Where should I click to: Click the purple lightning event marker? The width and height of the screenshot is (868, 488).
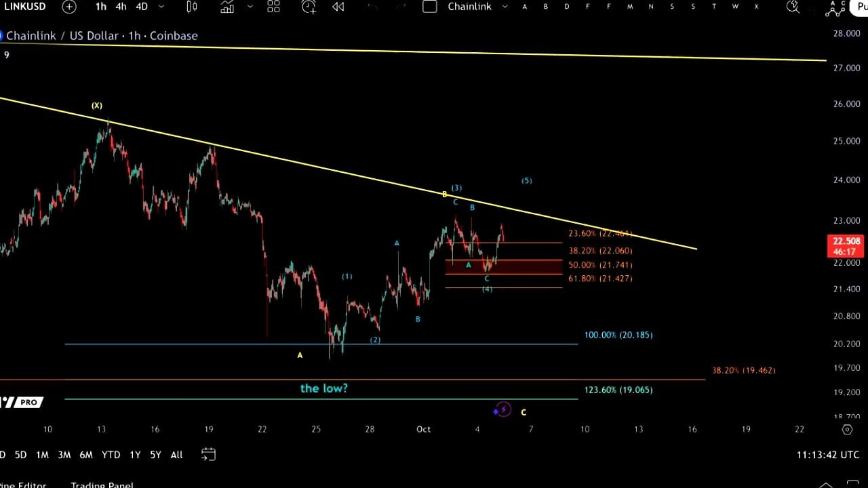[502, 409]
